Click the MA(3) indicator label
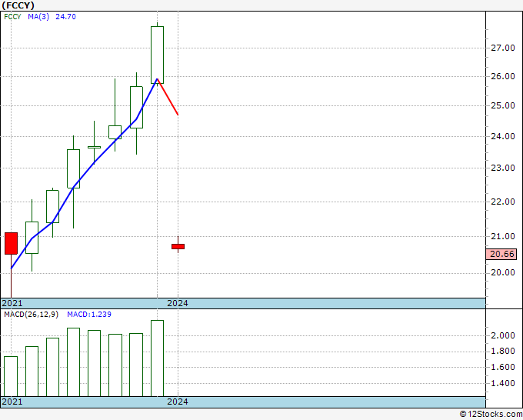 click(38, 17)
